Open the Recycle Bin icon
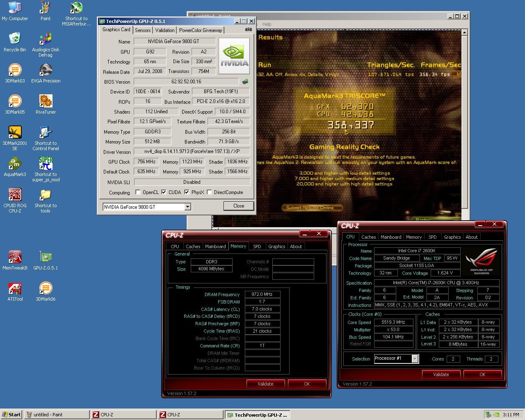The width and height of the screenshot is (525, 420). [x=15, y=42]
